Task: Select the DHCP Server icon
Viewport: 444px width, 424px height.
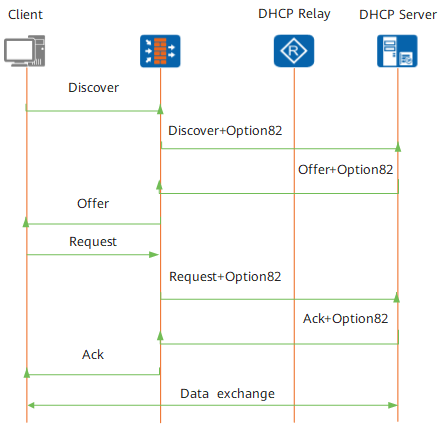Action: pos(397,51)
